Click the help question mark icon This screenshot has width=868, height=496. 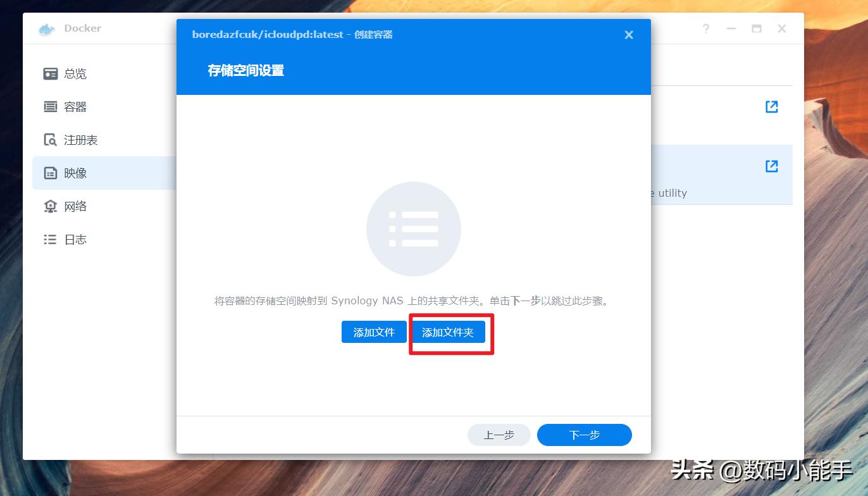pyautogui.click(x=705, y=28)
